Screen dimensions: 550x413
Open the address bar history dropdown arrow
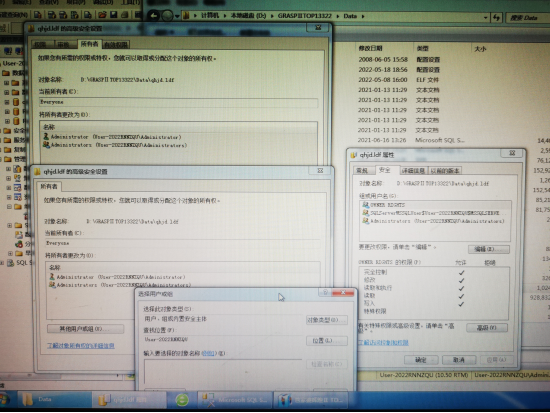click(x=485, y=17)
